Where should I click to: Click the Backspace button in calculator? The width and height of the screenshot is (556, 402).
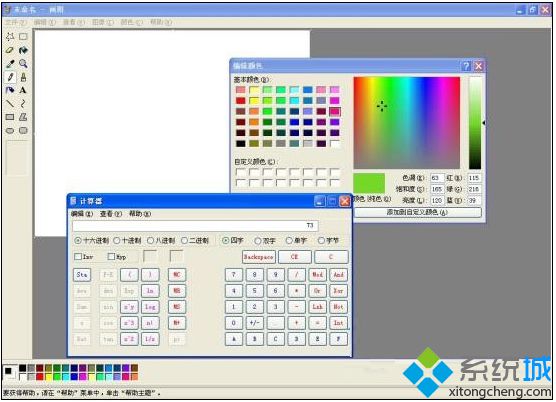(258, 257)
